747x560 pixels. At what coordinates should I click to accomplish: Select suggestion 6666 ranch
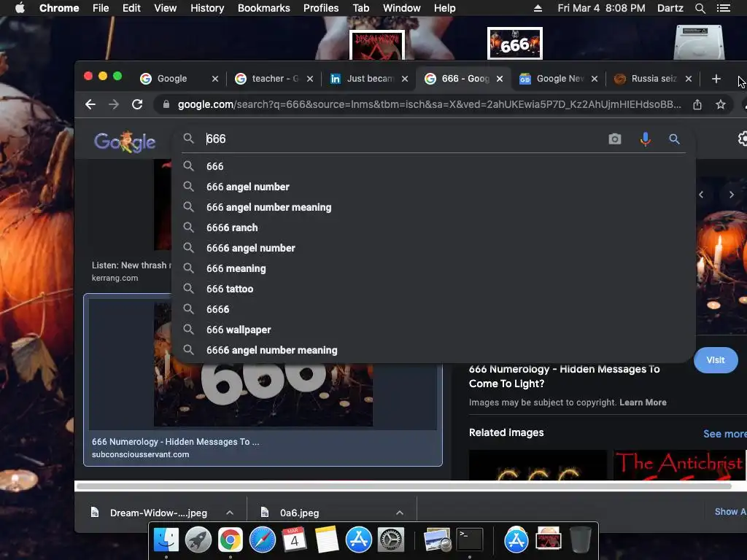tap(433, 227)
